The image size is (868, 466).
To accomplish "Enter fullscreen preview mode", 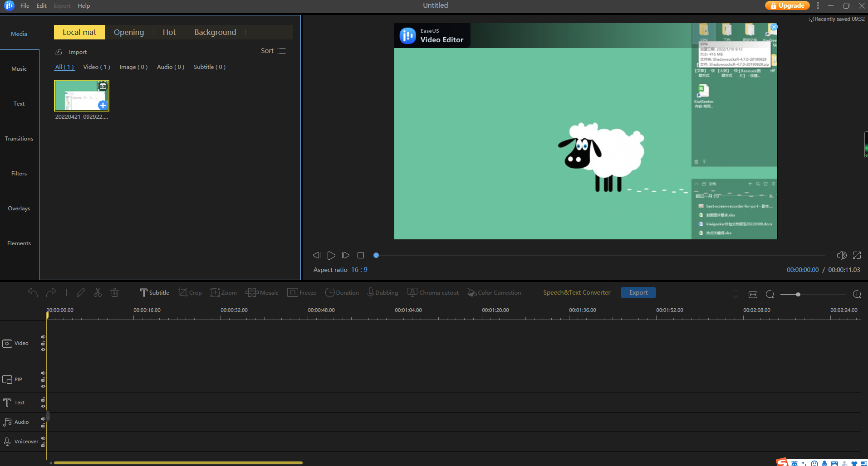I will coord(857,255).
